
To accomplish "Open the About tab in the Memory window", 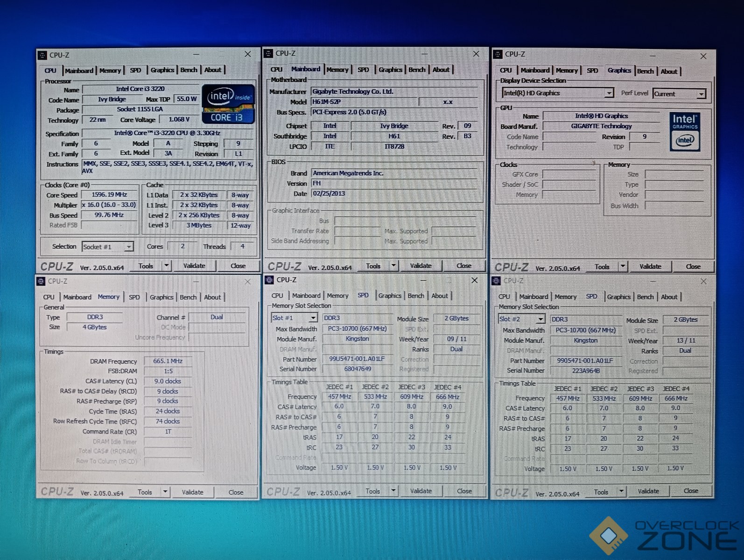I will [212, 297].
